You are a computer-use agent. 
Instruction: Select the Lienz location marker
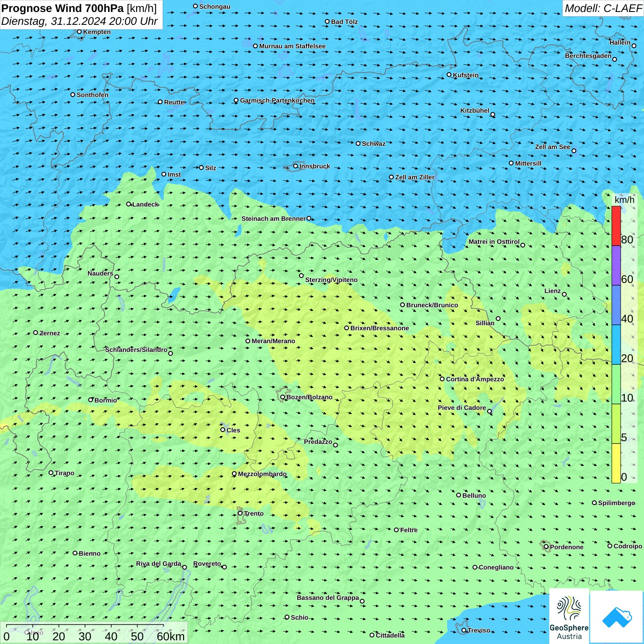[x=564, y=294]
